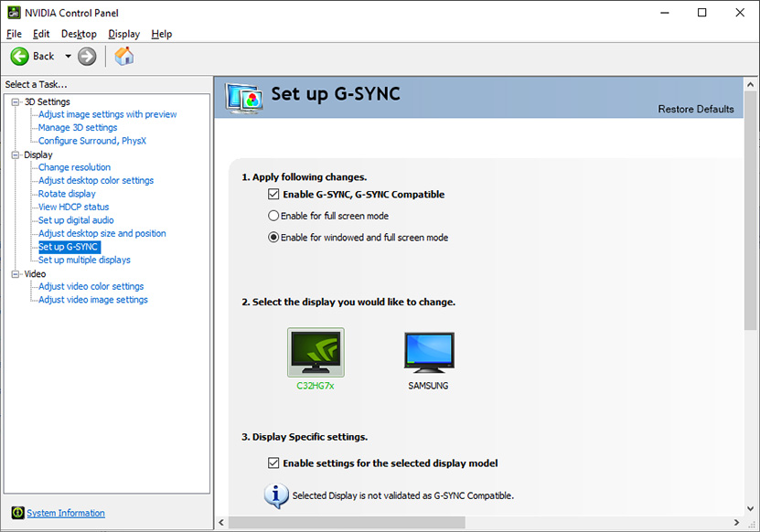Maximize the NVIDIA Control Panel window

click(x=701, y=13)
